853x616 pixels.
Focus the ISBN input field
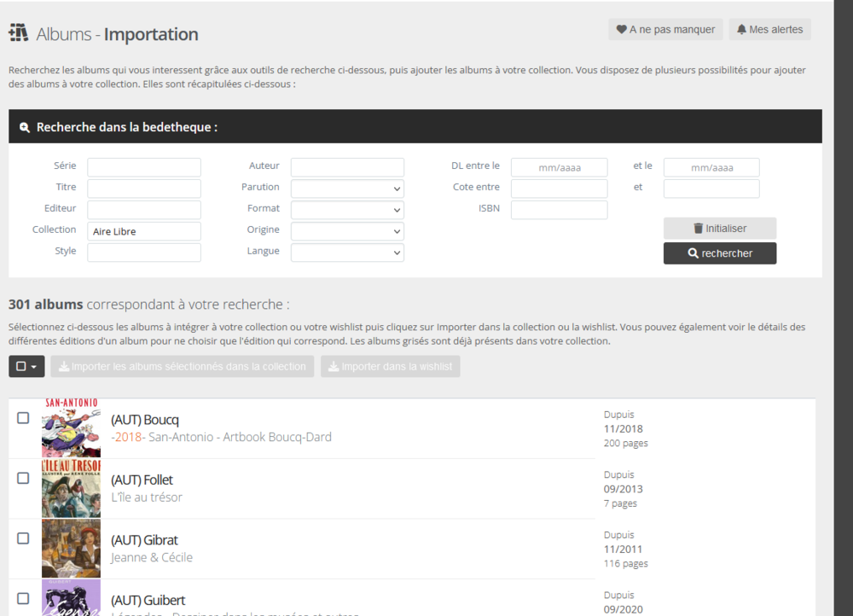click(559, 210)
